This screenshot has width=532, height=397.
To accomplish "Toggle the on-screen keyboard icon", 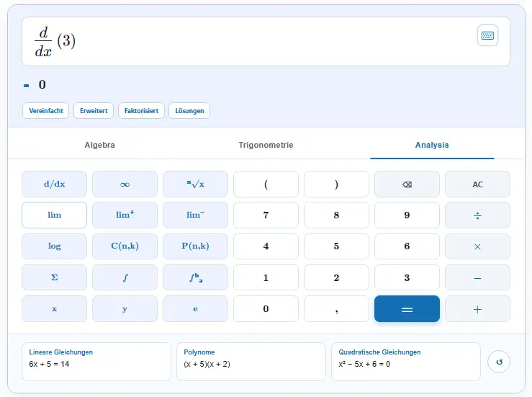I will [x=487, y=35].
